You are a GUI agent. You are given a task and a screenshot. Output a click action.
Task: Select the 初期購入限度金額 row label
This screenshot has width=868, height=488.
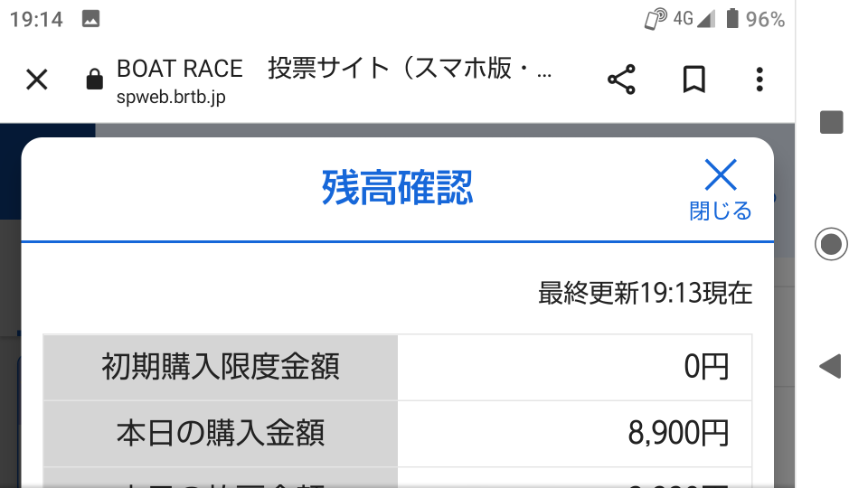pos(221,367)
